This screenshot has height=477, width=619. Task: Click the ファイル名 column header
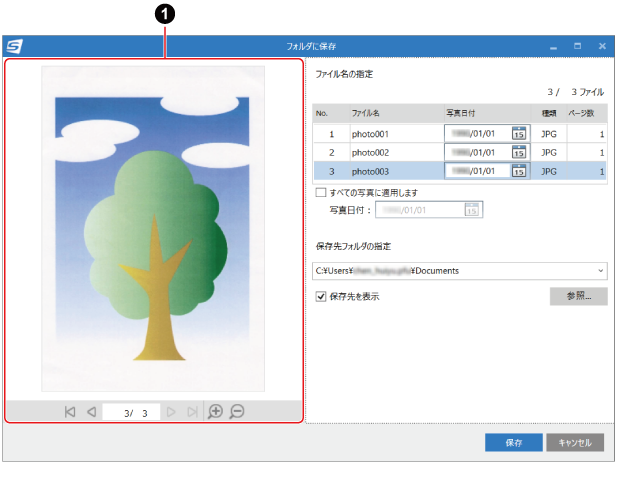pos(397,113)
